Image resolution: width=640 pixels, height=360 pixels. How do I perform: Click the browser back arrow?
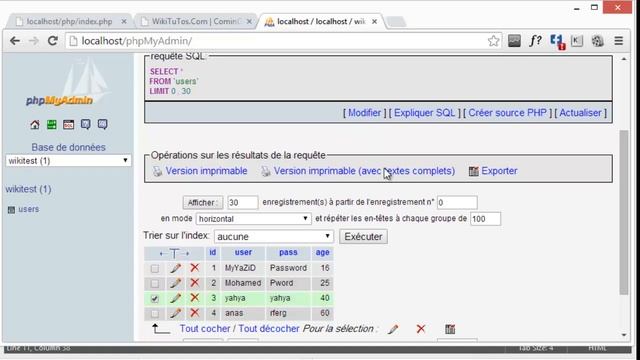point(15,41)
